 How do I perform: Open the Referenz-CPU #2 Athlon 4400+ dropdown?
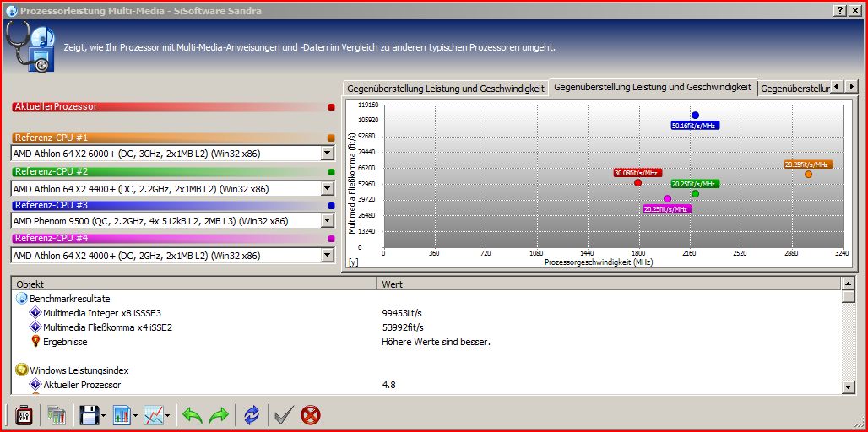click(x=328, y=189)
